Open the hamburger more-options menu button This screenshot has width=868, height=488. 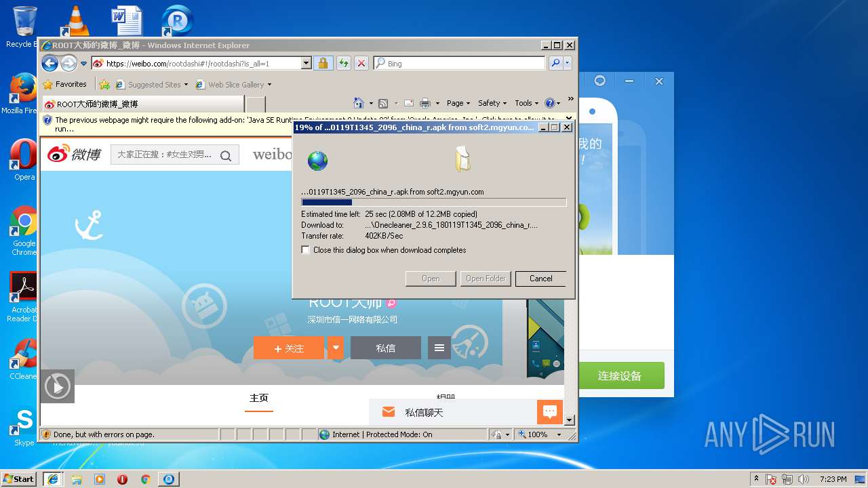pyautogui.click(x=439, y=348)
